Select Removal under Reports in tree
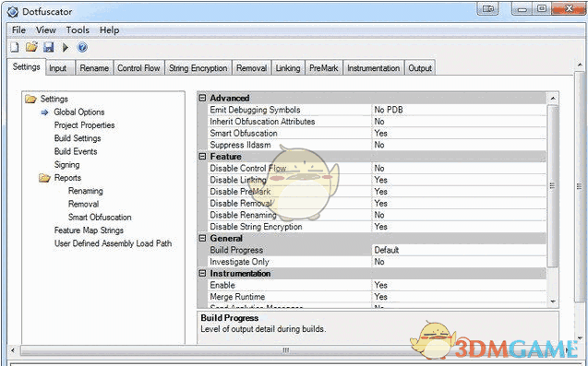Screen dimensions: 588x366 click(x=83, y=204)
